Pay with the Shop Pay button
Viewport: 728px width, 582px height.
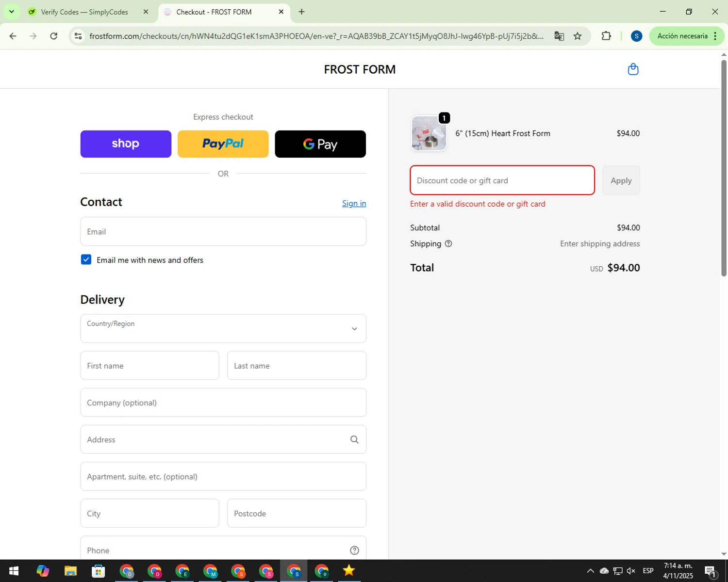[126, 144]
